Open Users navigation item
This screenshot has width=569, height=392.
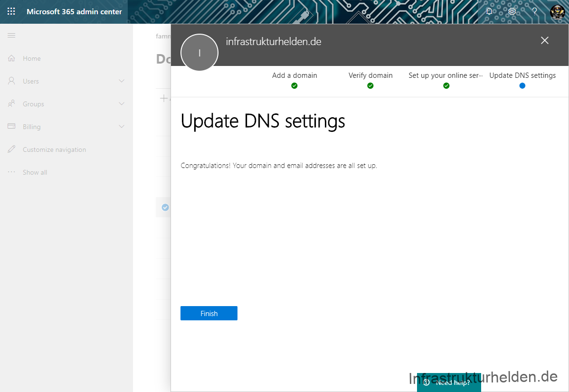coord(31,81)
